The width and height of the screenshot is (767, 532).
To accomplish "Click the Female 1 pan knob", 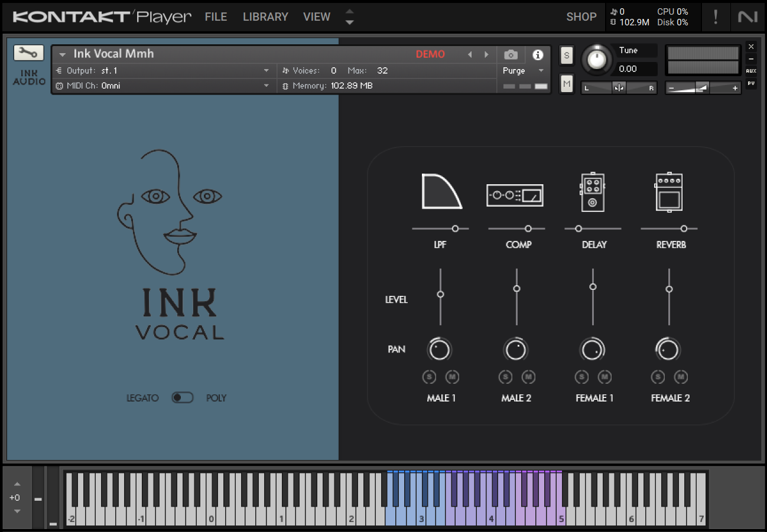I will [x=592, y=350].
